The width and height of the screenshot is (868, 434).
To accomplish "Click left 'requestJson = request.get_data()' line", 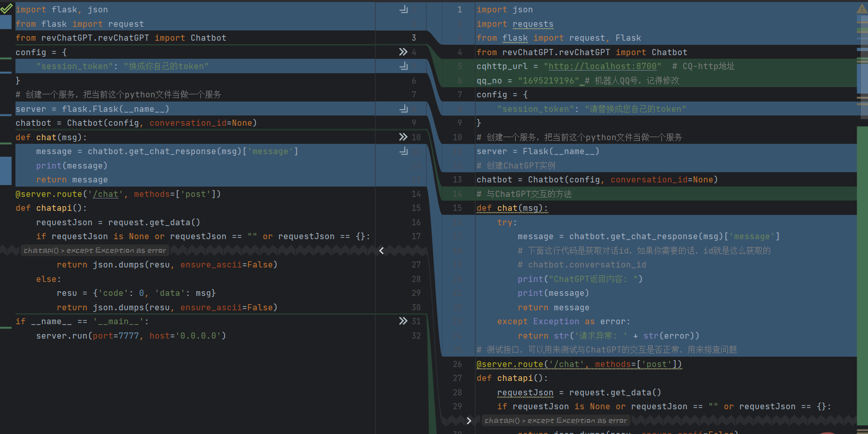I will [x=118, y=222].
